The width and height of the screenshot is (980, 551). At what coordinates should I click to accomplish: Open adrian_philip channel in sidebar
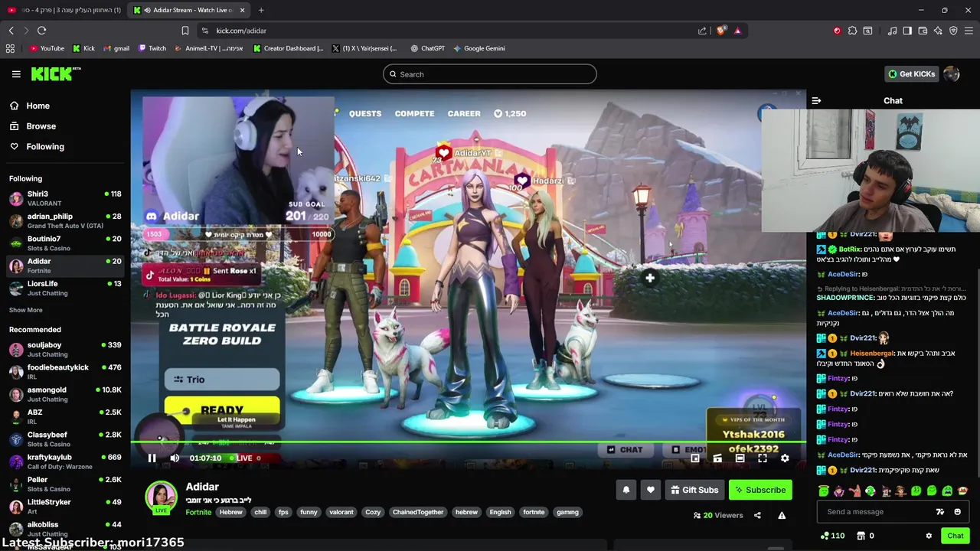click(x=65, y=221)
